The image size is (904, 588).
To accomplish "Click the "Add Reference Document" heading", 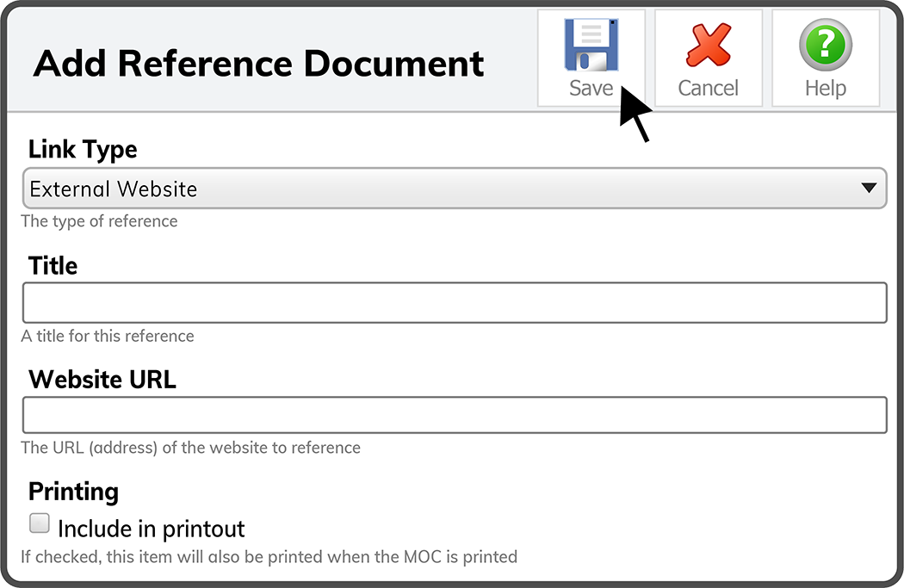I will click(x=258, y=64).
